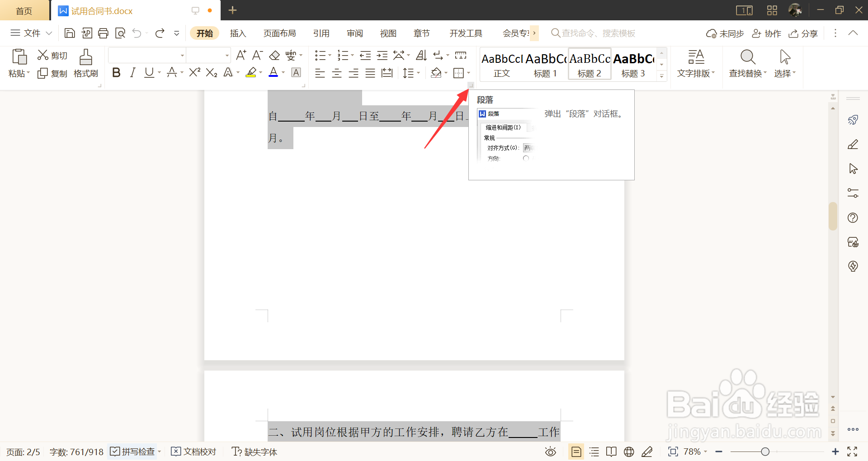This screenshot has height=461, width=868.
Task: Click the yellow highlight color button
Action: (x=251, y=72)
